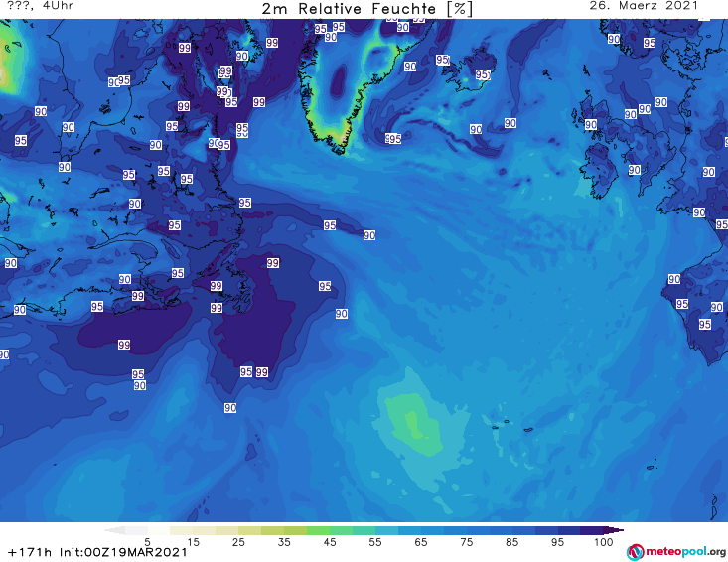Click the colorbar label '45'

[330, 542]
